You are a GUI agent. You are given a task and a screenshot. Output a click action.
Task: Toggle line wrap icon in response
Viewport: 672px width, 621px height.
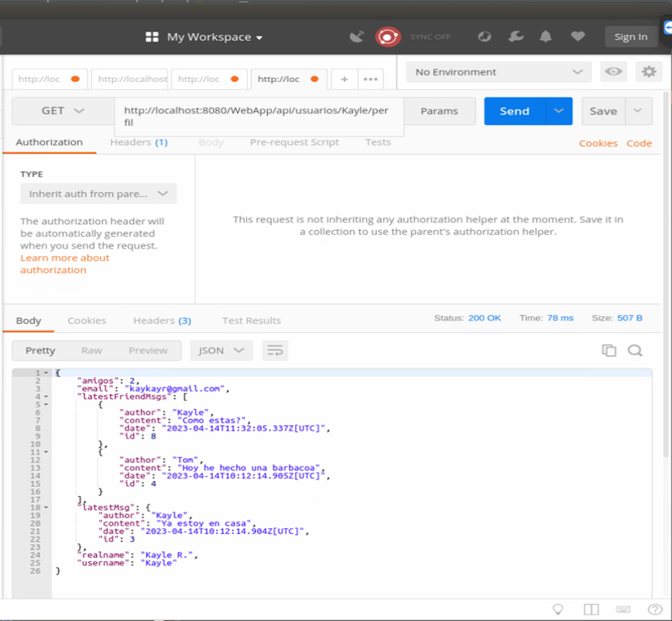pyautogui.click(x=275, y=351)
